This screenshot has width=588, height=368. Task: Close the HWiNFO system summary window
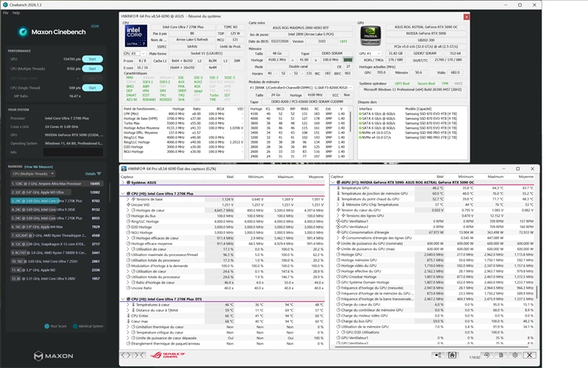click(x=466, y=16)
